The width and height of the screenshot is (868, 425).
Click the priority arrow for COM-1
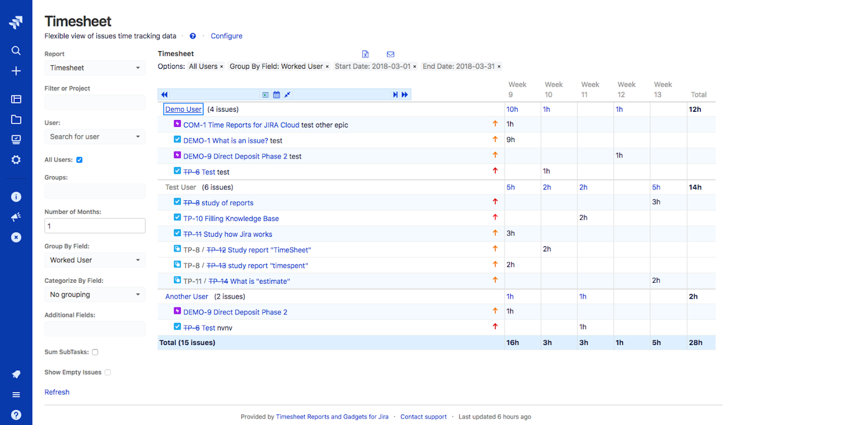click(x=495, y=124)
